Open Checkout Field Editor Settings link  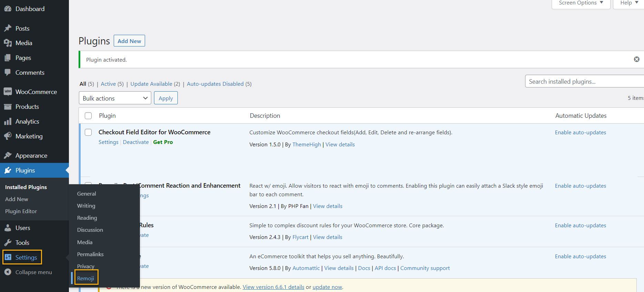pos(109,142)
